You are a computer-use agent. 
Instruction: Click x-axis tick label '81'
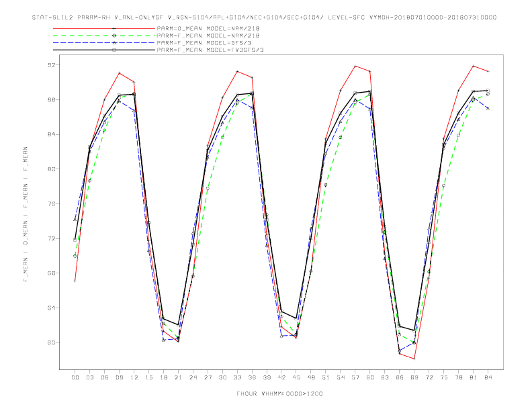[474, 377]
